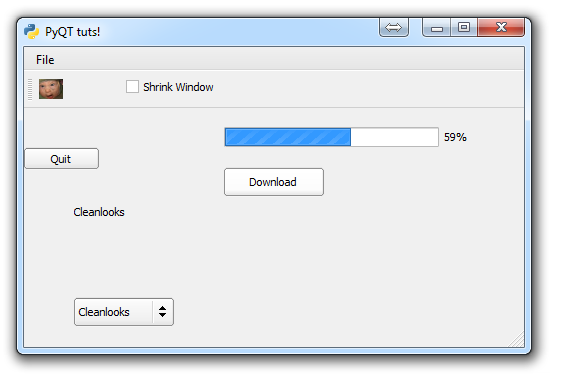Click the combo box up-down arrows
This screenshot has width=561, height=376.
[162, 312]
